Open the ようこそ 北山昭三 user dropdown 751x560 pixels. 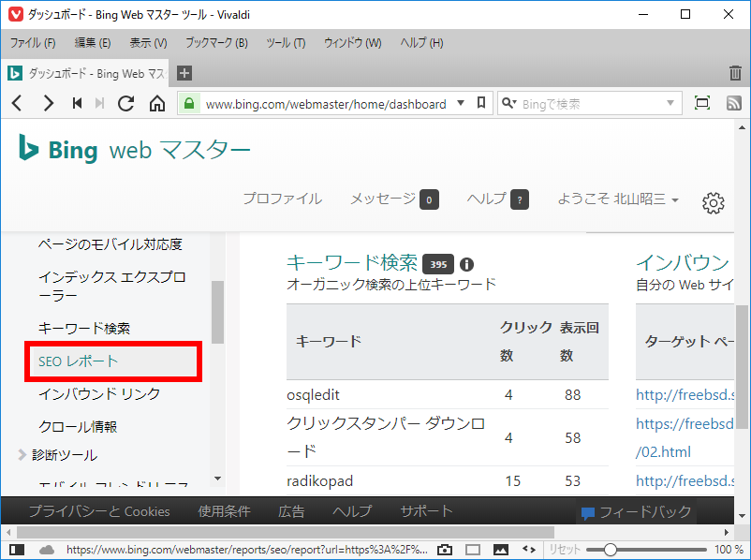tap(618, 199)
